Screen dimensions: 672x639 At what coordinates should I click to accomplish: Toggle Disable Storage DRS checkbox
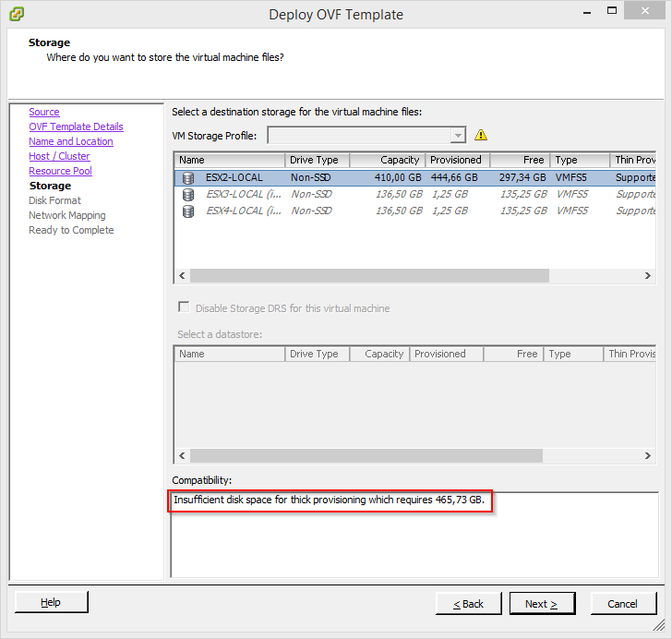[184, 308]
